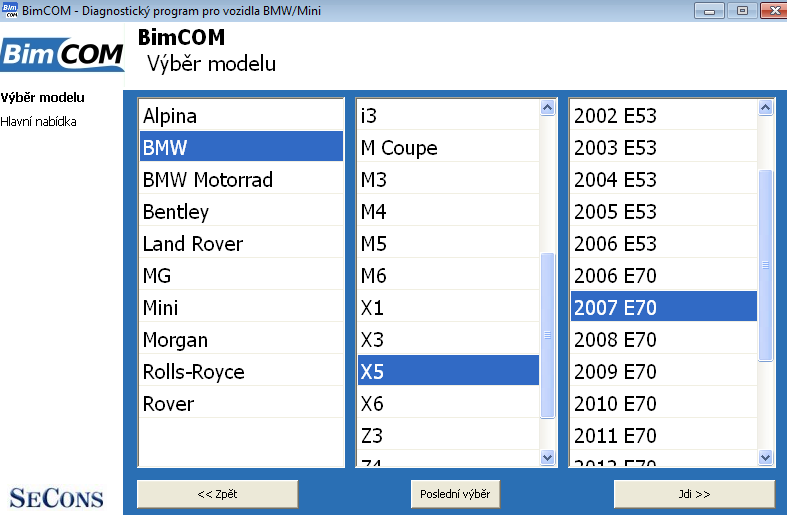Viewport: 787px width, 515px height.
Task: Pick 2009 E70 year entry
Action: 664,371
